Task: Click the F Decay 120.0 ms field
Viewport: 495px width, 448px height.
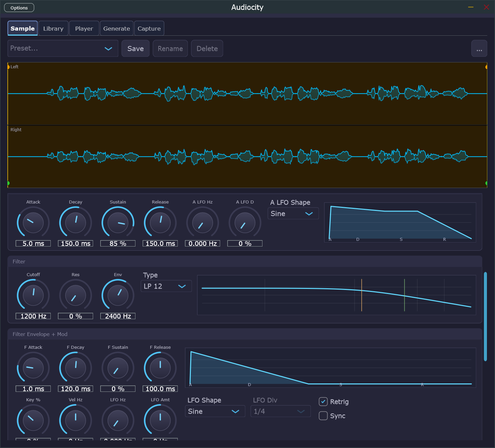Action: [x=76, y=389]
